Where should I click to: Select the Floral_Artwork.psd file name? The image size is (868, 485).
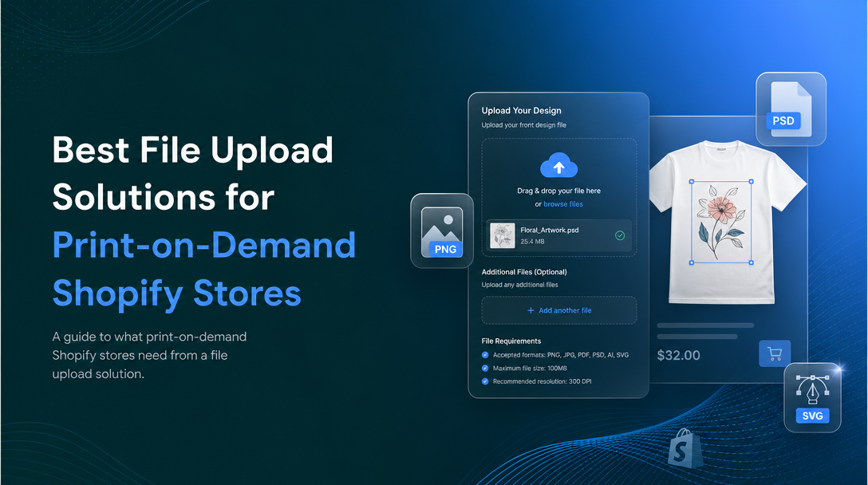(549, 230)
